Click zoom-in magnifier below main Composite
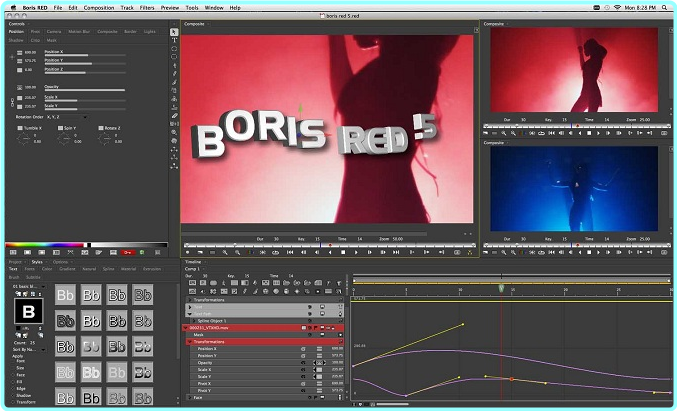This screenshot has width=677, height=411. (225, 252)
